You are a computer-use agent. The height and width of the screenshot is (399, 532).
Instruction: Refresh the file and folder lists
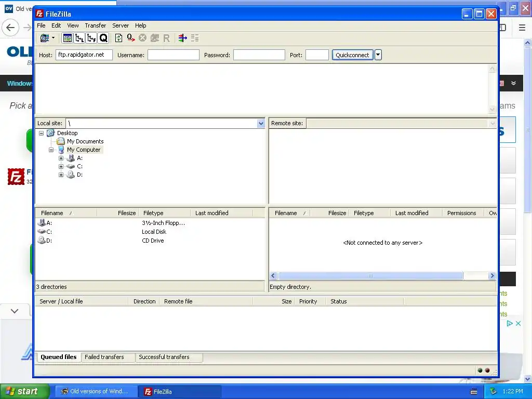(119, 38)
